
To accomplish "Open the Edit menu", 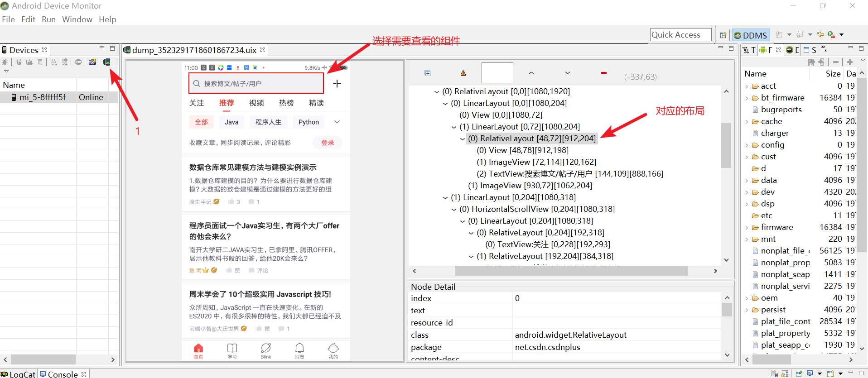I will (x=28, y=19).
